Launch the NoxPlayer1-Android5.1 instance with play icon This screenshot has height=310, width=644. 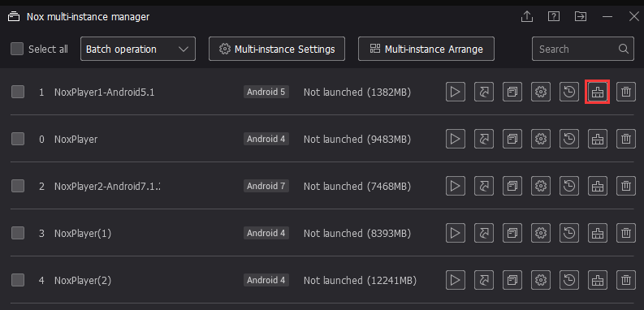click(x=455, y=92)
